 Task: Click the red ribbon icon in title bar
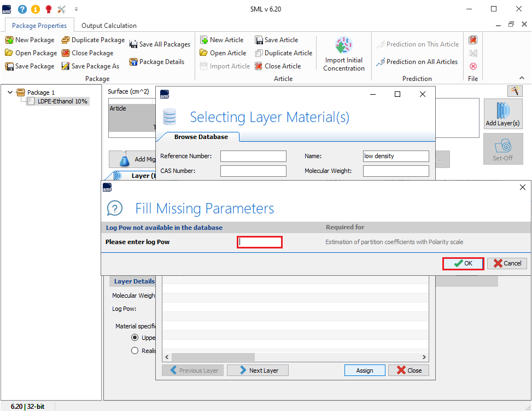49,9
